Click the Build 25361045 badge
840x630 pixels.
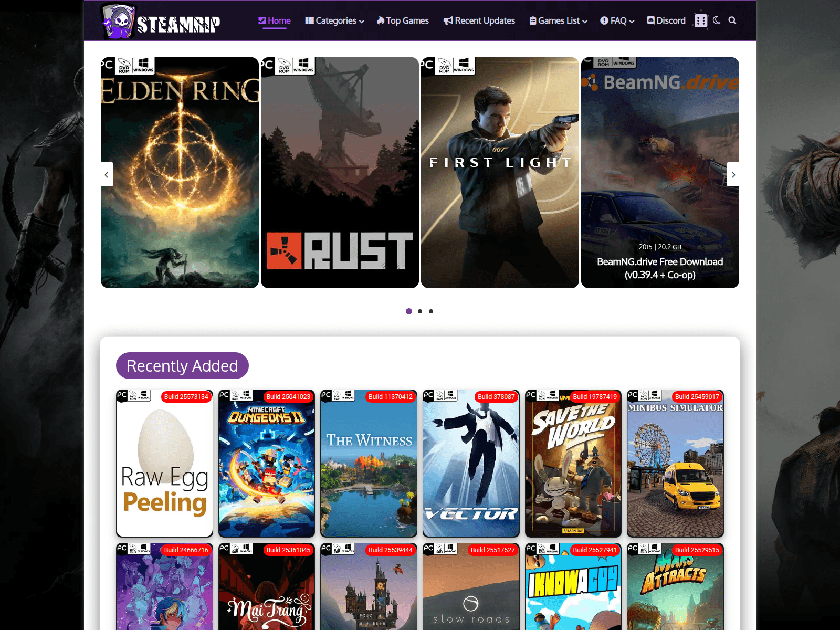pyautogui.click(x=288, y=550)
